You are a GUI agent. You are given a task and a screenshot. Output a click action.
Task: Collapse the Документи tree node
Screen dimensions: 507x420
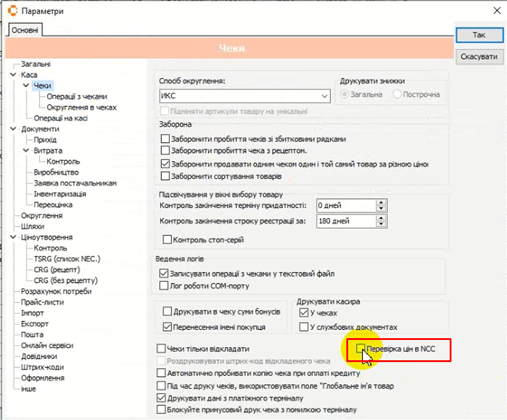[x=13, y=129]
